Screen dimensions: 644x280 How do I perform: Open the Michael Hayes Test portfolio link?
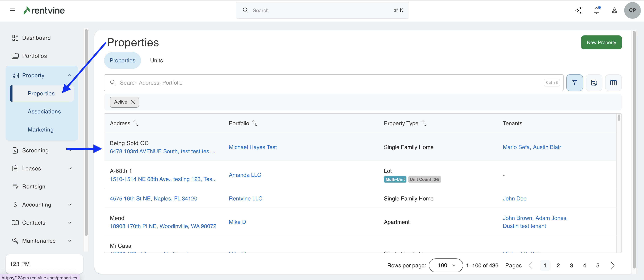(252, 147)
